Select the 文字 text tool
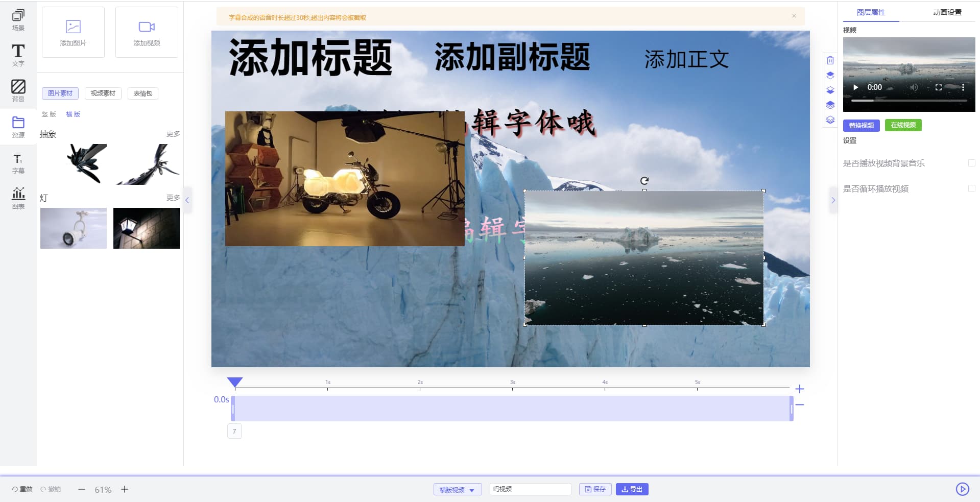This screenshot has height=502, width=980. click(x=18, y=55)
